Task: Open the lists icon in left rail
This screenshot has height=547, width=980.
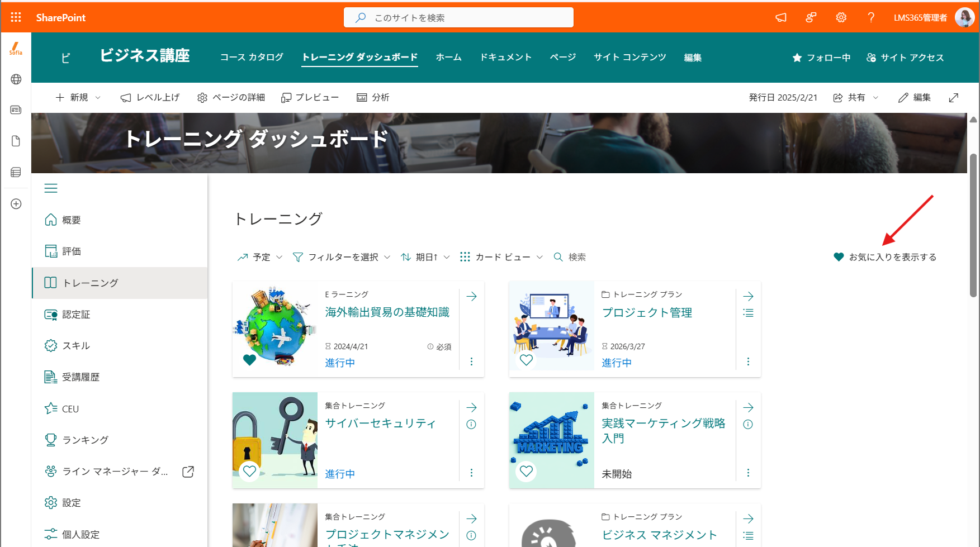Action: (16, 172)
